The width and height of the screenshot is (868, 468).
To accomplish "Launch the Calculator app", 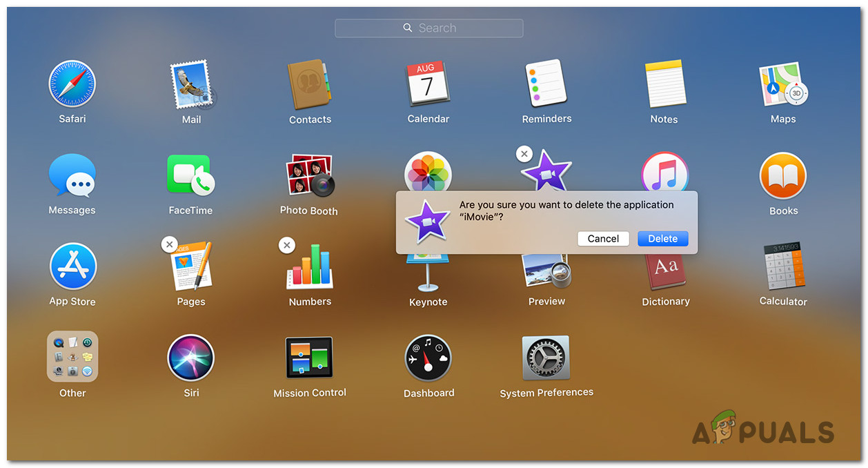I will (x=783, y=266).
